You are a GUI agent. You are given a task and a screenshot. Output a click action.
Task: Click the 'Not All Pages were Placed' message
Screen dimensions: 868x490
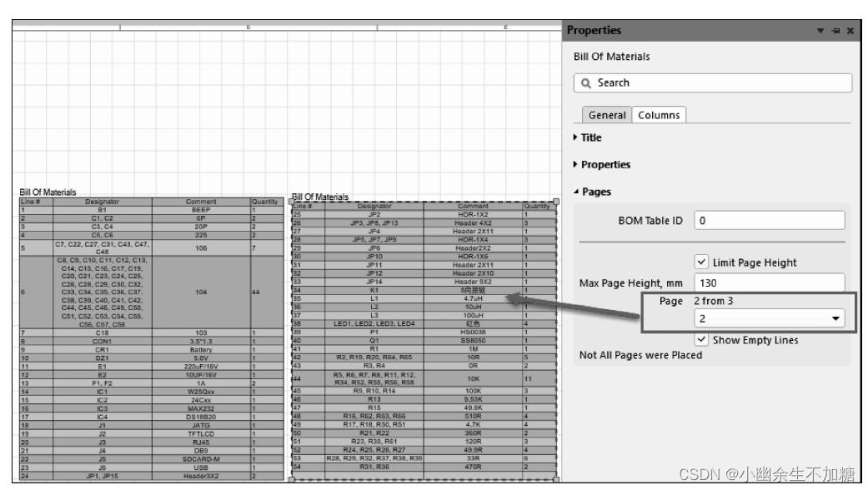(x=640, y=355)
